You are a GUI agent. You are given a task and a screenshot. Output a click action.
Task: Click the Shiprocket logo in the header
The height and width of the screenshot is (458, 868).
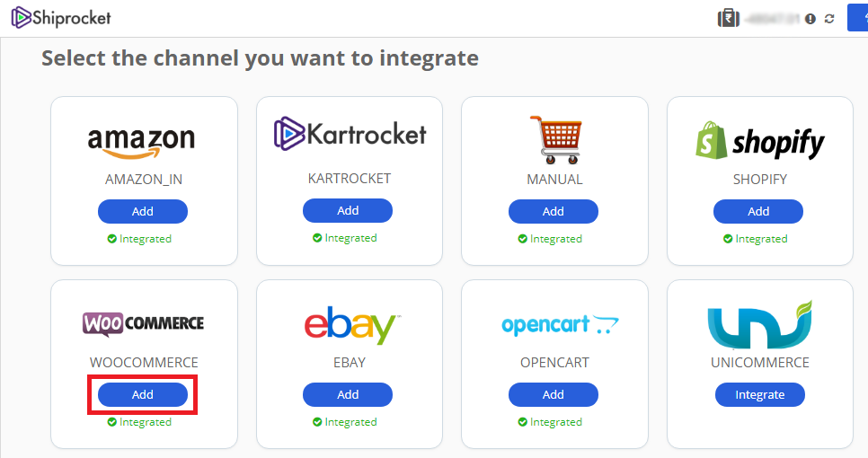[61, 17]
